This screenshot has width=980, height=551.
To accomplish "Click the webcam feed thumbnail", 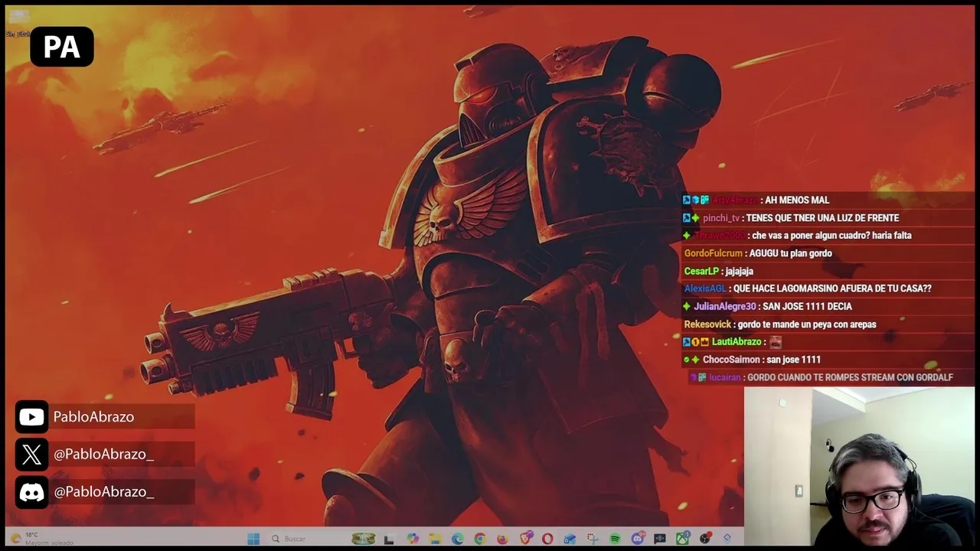I will (x=859, y=467).
